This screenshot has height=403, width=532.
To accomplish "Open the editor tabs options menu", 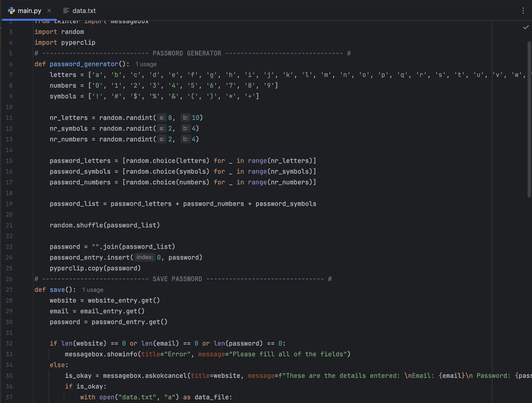I will 524,10.
